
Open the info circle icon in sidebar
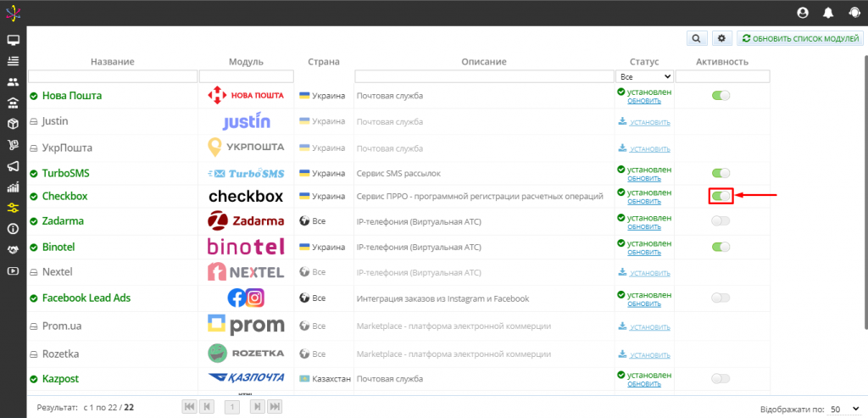(x=13, y=229)
